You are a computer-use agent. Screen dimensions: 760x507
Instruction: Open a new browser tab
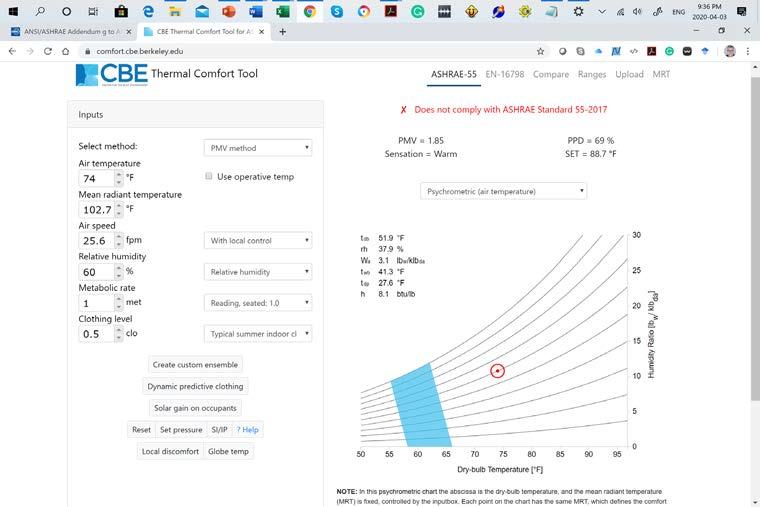pos(283,32)
